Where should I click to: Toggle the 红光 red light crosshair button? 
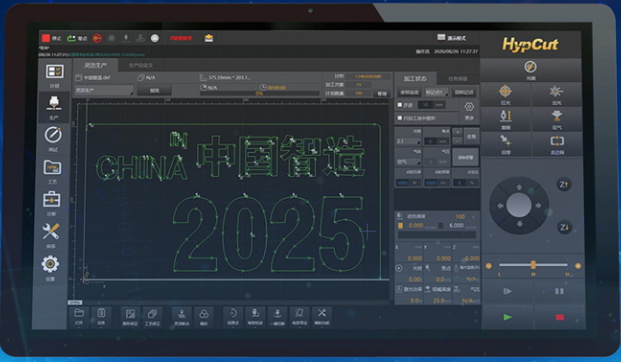coord(505,94)
